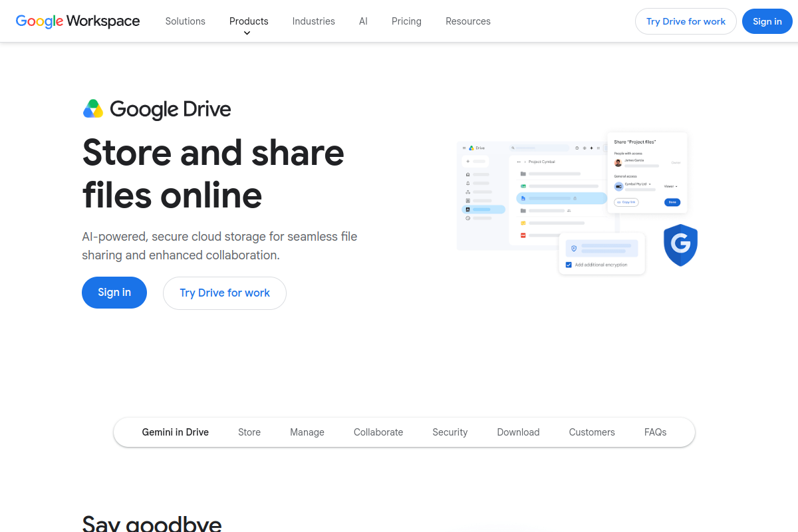Open the Resources menu
Viewport: 798px width, 532px height.
coord(468,21)
